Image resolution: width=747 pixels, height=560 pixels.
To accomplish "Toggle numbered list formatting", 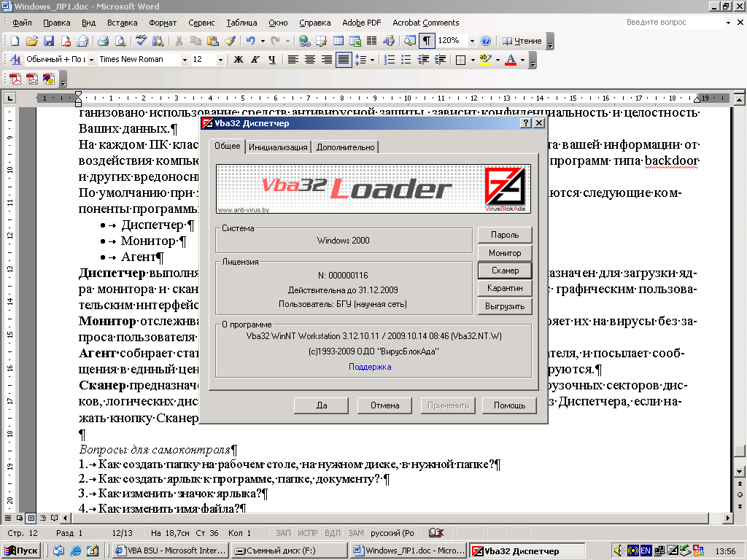I will [x=390, y=60].
